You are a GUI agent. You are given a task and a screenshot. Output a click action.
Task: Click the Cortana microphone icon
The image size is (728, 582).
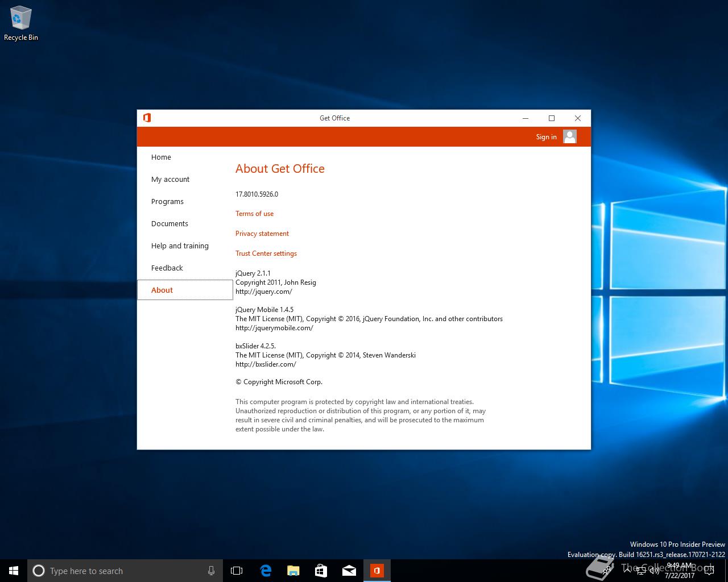(211, 571)
